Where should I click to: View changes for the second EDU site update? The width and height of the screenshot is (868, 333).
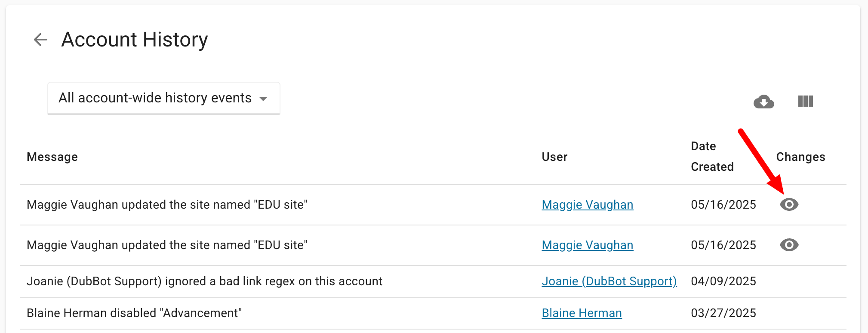click(789, 245)
